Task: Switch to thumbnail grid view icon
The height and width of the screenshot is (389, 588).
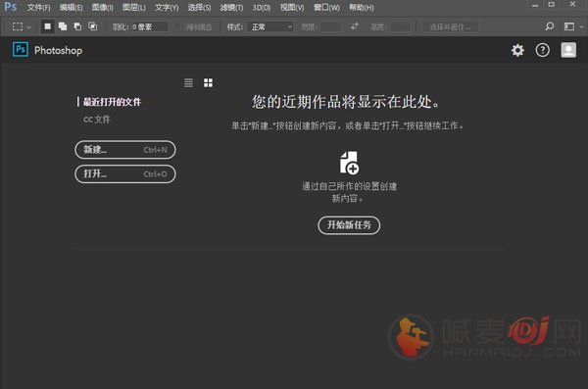Action: 208,83
